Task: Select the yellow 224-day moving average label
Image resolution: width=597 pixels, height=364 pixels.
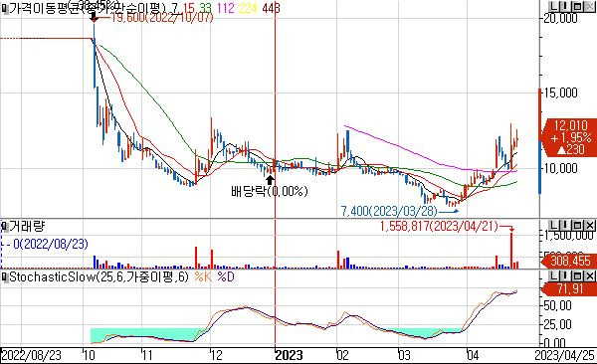Action: point(248,8)
